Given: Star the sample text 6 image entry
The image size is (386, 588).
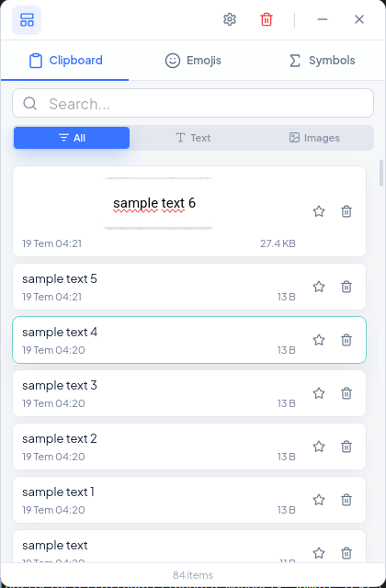Looking at the screenshot, I should click(x=319, y=211).
